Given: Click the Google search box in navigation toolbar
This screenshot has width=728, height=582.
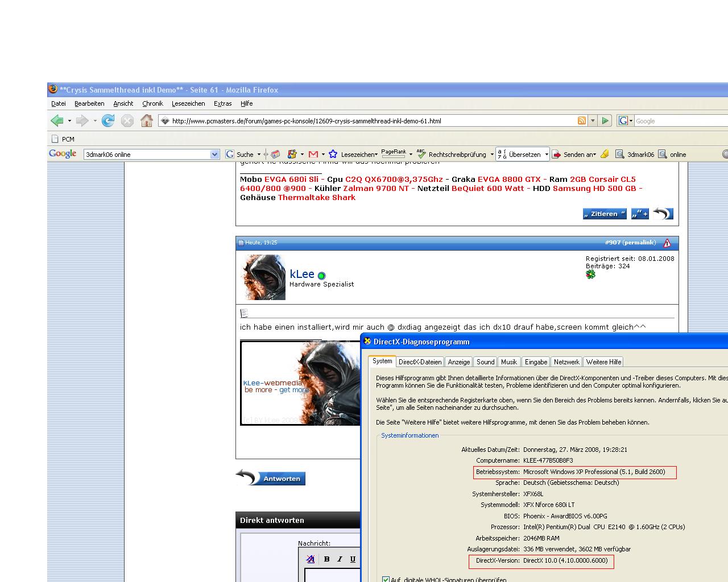Looking at the screenshot, I should pyautogui.click(x=681, y=120).
